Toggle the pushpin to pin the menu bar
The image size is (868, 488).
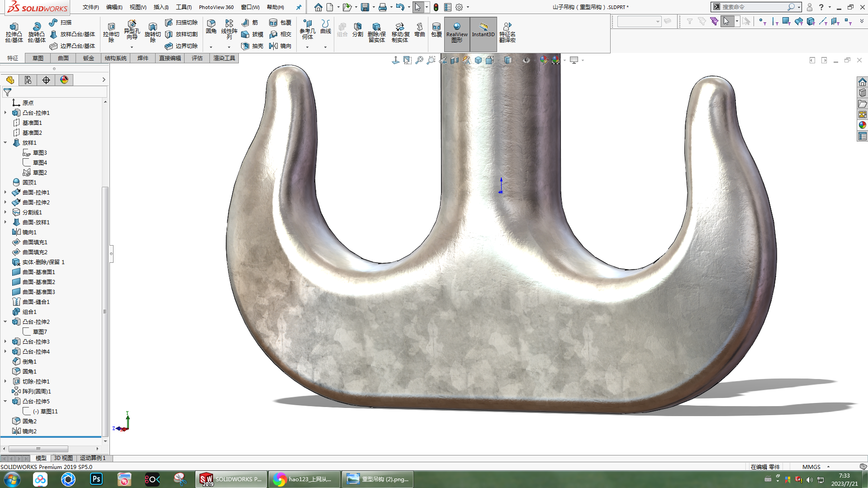pos(299,7)
